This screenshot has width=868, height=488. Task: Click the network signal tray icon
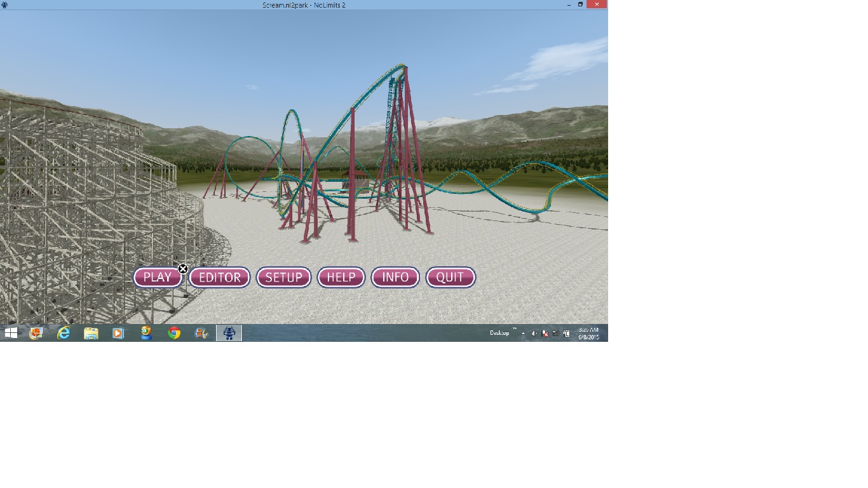click(555, 334)
